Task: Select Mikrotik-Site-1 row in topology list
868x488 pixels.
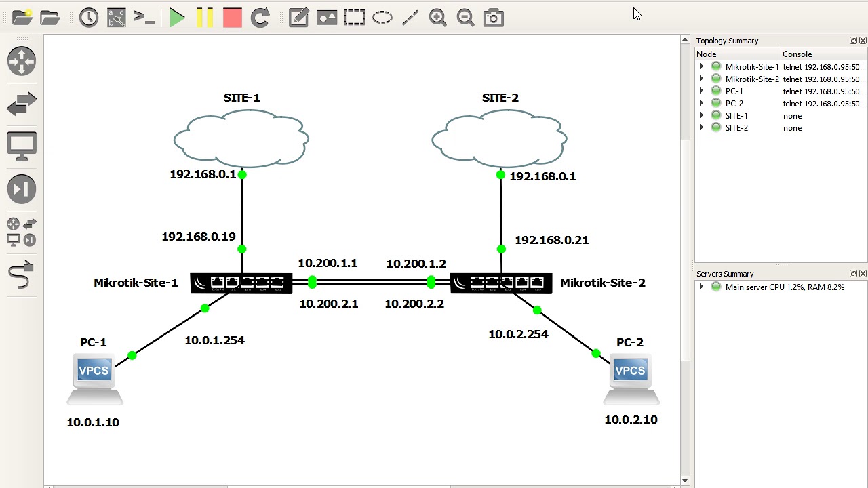Action: [781, 67]
